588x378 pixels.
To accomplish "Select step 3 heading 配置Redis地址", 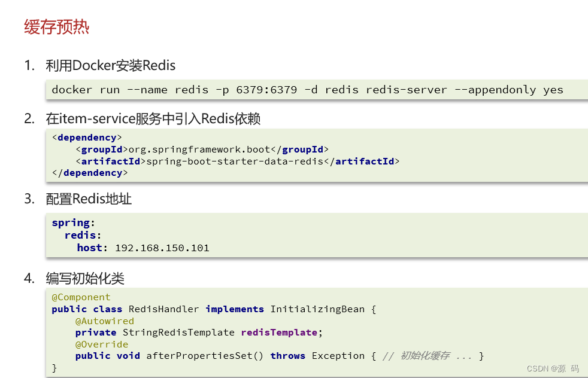I will (x=89, y=199).
